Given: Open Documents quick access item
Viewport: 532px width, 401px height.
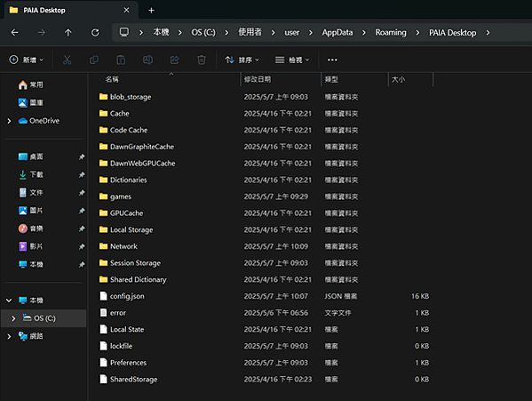Looking at the screenshot, I should 31,193.
